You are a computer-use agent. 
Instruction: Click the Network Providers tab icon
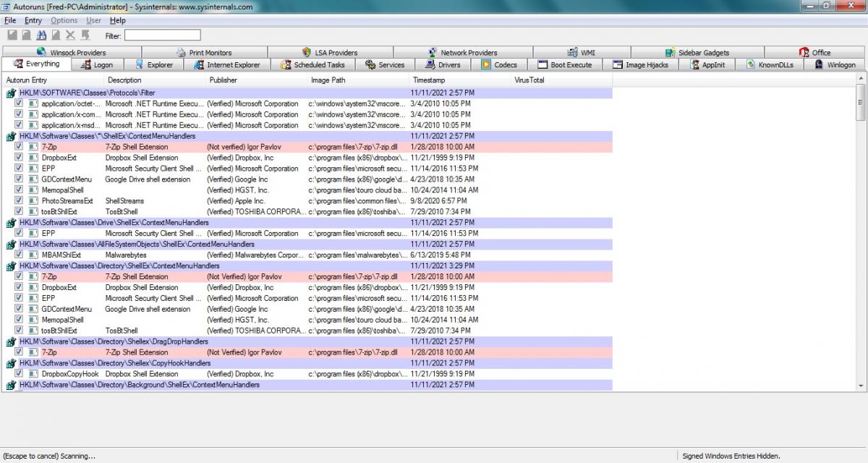click(433, 52)
